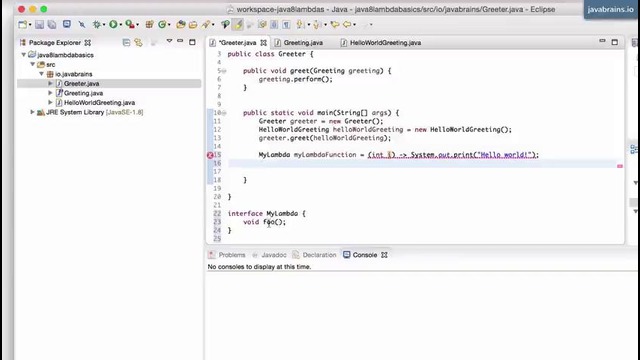Click the Save toolbar icon
This screenshot has width=640, height=360.
tap(39, 24)
